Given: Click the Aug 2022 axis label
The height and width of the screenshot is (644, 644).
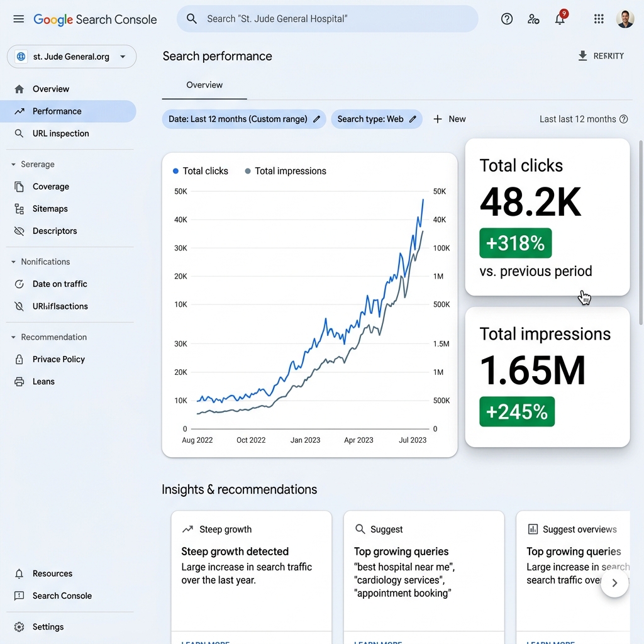Looking at the screenshot, I should (x=197, y=440).
